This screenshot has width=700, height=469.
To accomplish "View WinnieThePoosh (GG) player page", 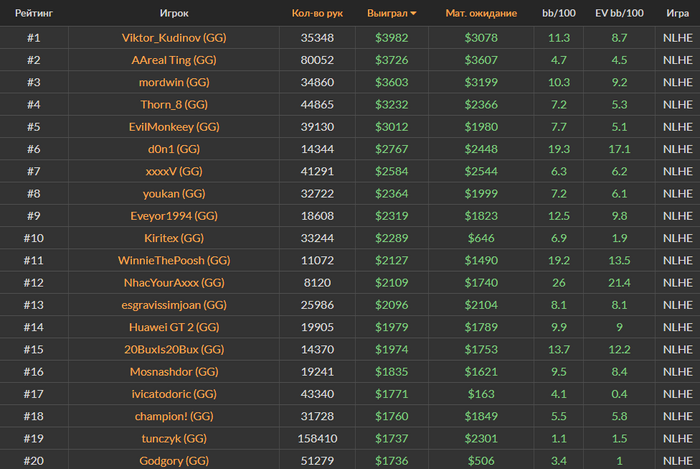I will 174,260.
